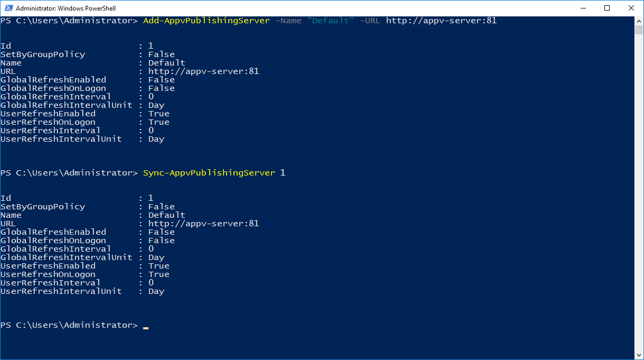644x360 pixels.
Task: Close the Administrator PowerShell window
Action: [x=631, y=8]
